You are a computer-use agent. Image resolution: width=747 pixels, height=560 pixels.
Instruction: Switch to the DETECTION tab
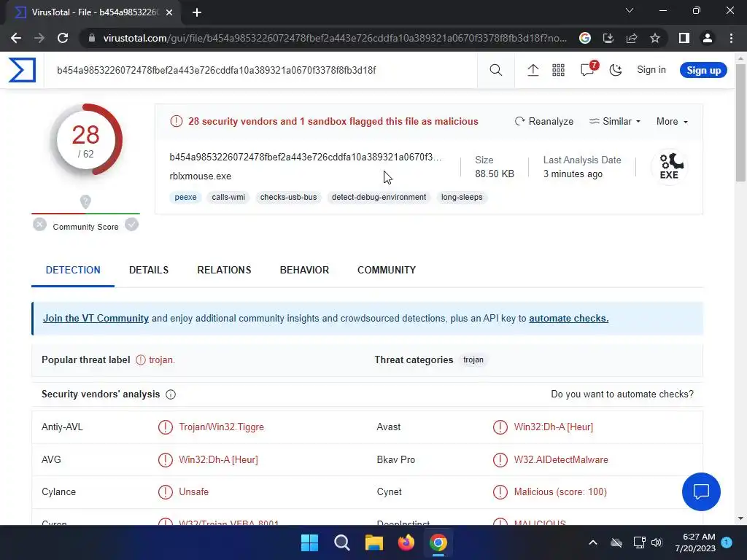pyautogui.click(x=73, y=270)
